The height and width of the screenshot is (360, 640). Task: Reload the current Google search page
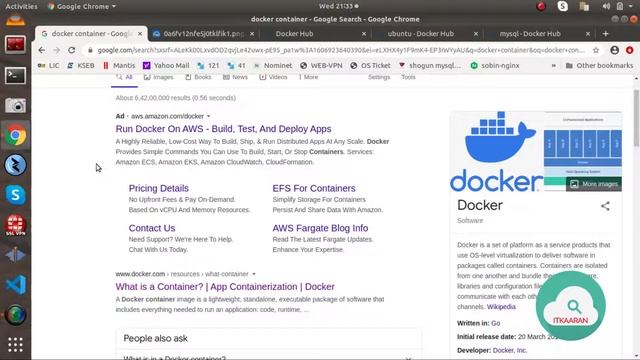(x=72, y=50)
